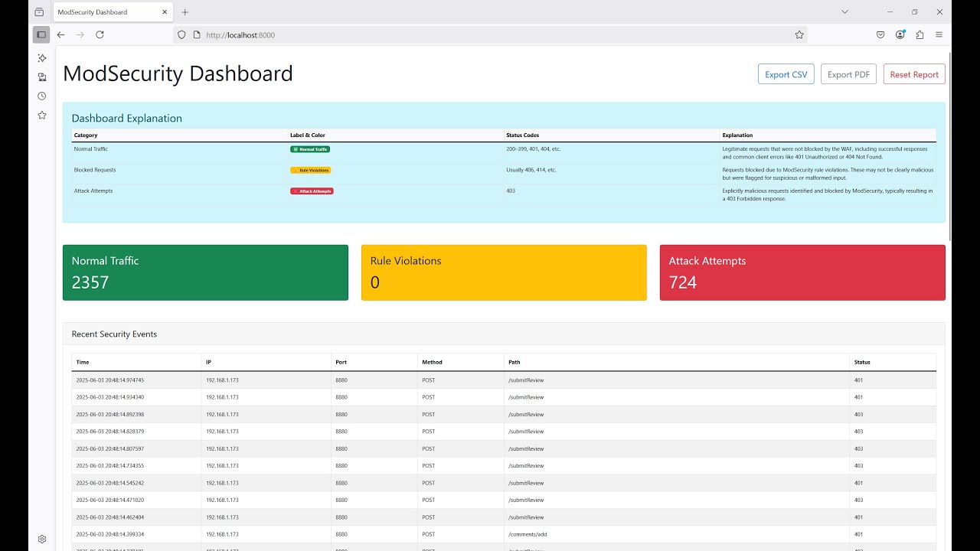
Task: Open a new browser tab
Action: tap(185, 12)
